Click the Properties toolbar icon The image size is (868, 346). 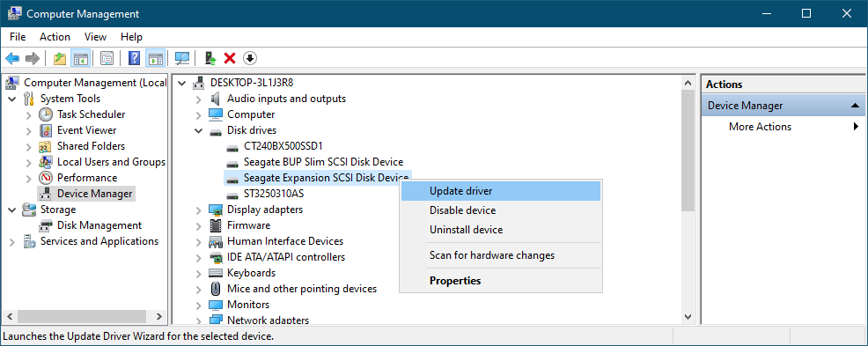[x=107, y=58]
